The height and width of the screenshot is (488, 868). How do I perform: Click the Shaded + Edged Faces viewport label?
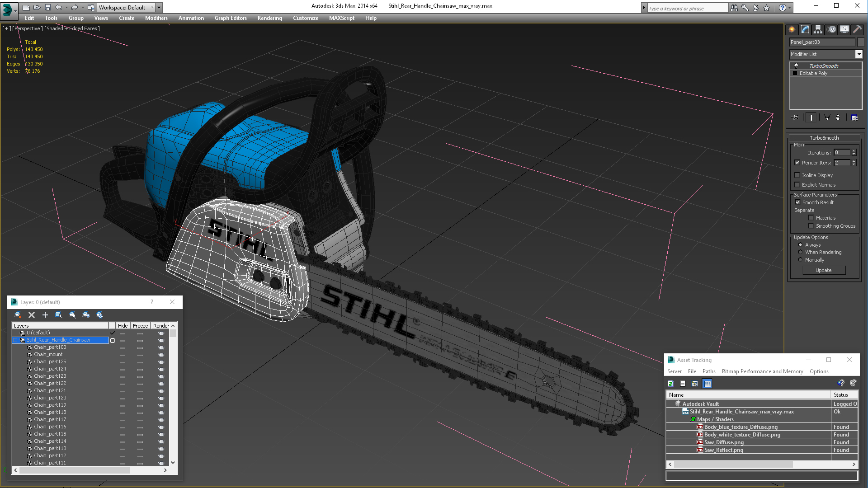click(x=72, y=28)
